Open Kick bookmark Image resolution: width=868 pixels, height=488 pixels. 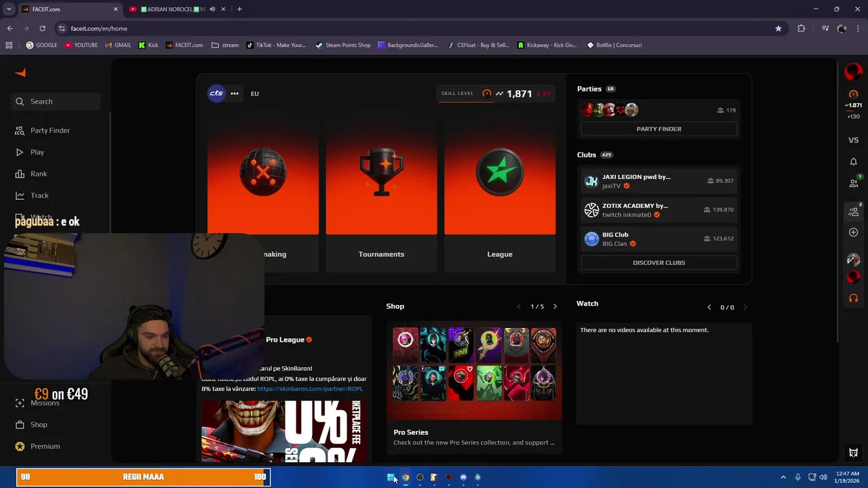pyautogui.click(x=149, y=45)
